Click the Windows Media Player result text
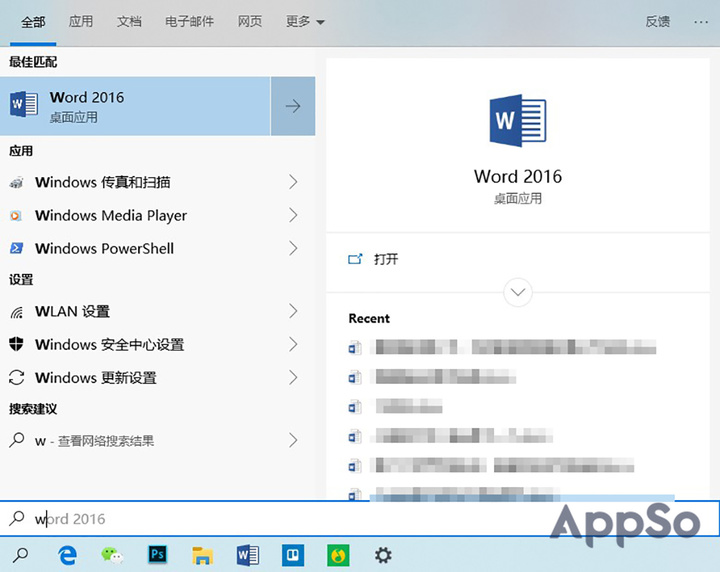This screenshot has height=572, width=720. (x=111, y=216)
